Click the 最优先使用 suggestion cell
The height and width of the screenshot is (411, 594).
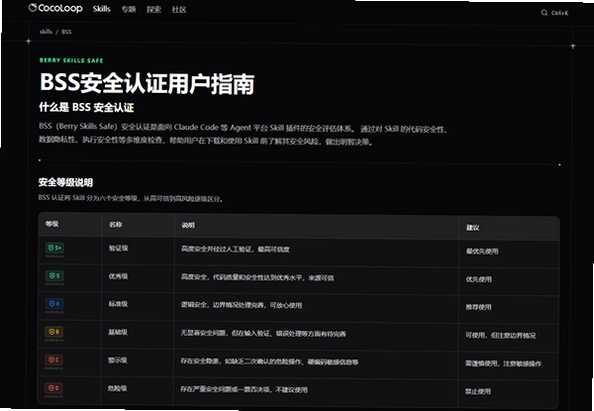pyautogui.click(x=482, y=251)
